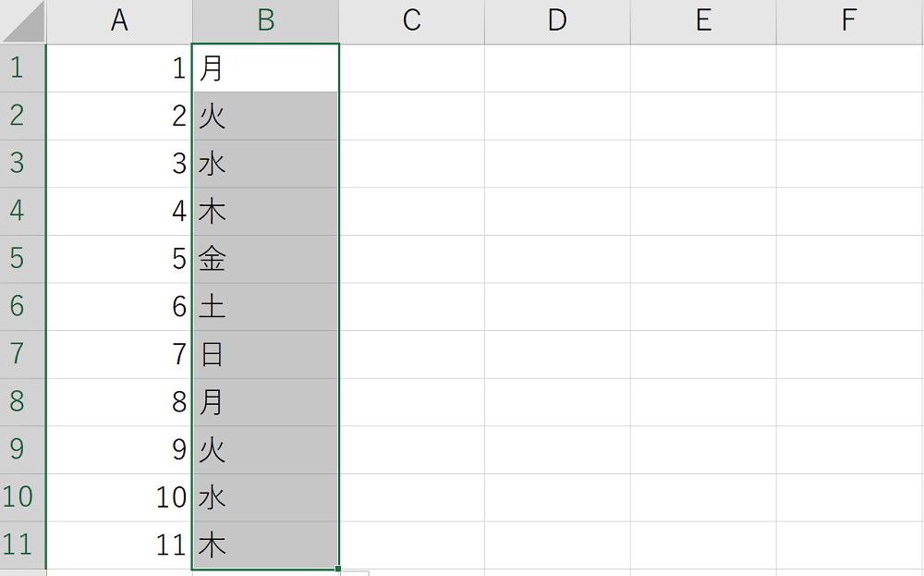Click the column C header
The width and height of the screenshot is (924, 576).
(411, 21)
